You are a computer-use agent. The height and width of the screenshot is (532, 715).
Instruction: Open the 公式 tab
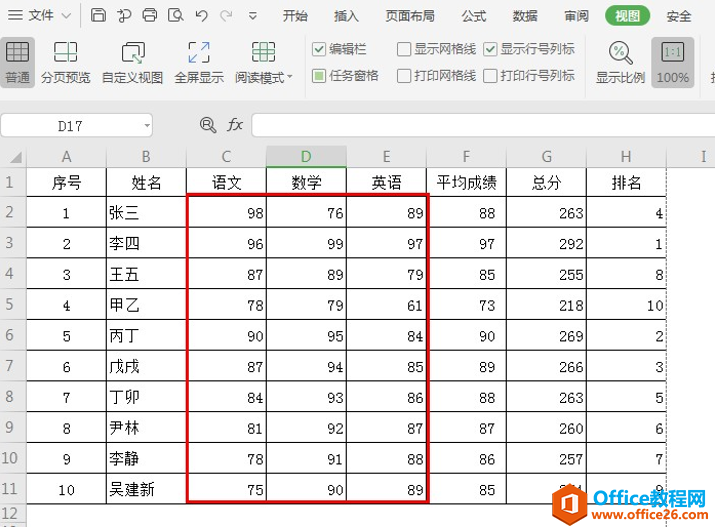pyautogui.click(x=474, y=16)
